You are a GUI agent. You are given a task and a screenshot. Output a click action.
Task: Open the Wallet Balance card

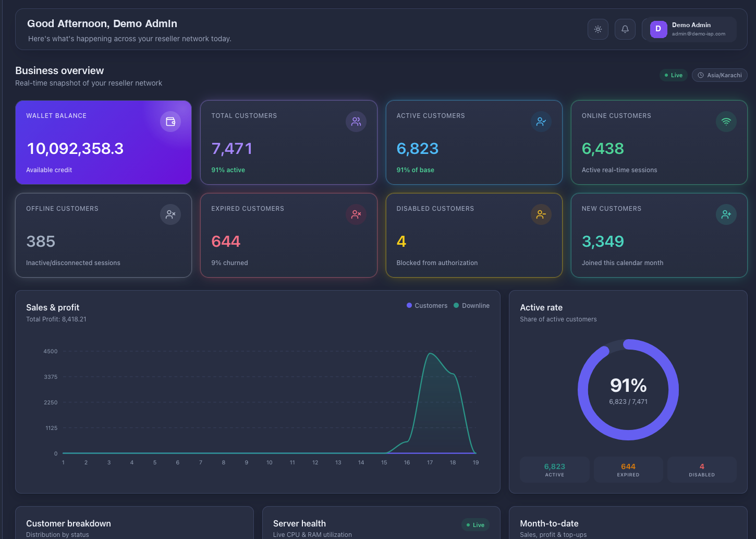pos(103,142)
